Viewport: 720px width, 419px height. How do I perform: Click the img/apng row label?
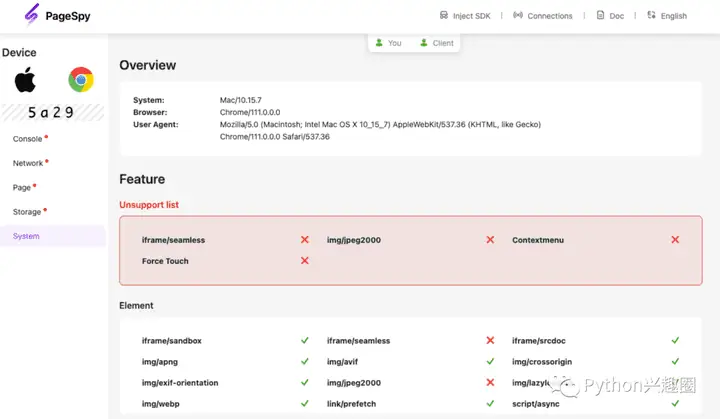[x=159, y=362]
